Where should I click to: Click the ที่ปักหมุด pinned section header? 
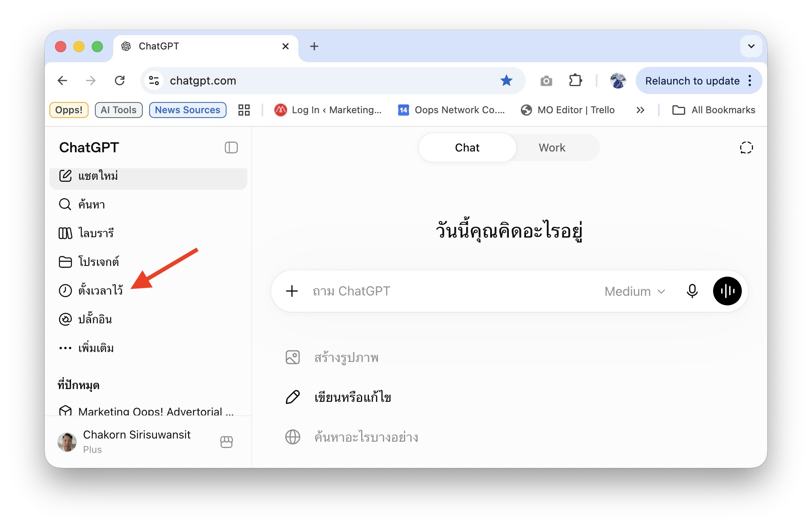point(79,385)
